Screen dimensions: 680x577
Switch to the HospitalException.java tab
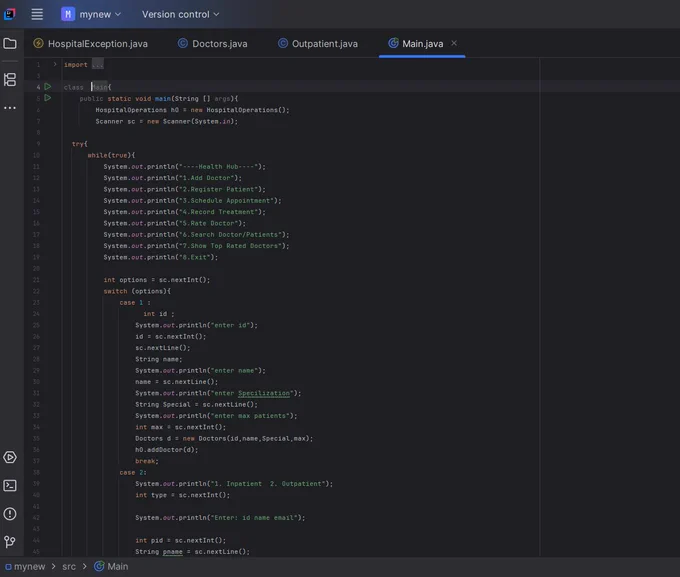(91, 43)
